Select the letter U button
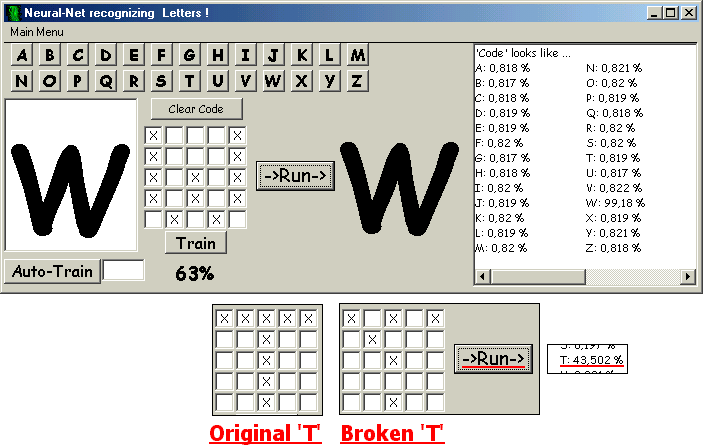Image resolution: width=703 pixels, height=448 pixels. click(x=217, y=81)
